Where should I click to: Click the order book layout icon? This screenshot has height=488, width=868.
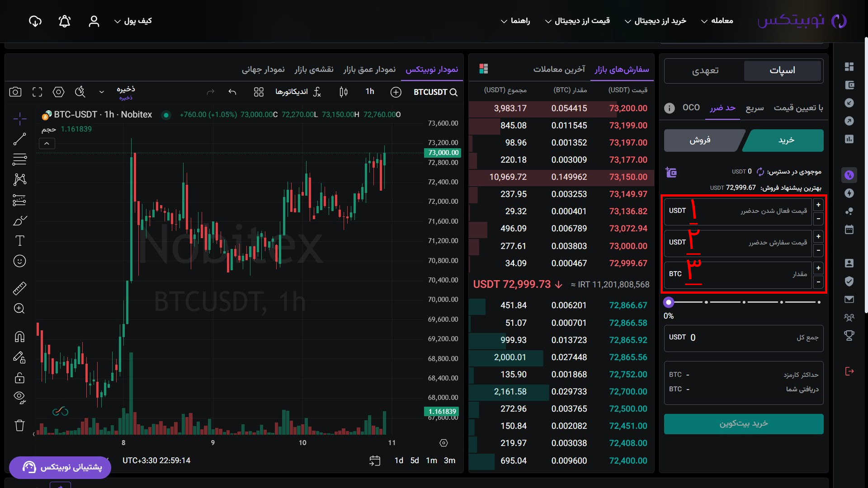click(x=484, y=69)
